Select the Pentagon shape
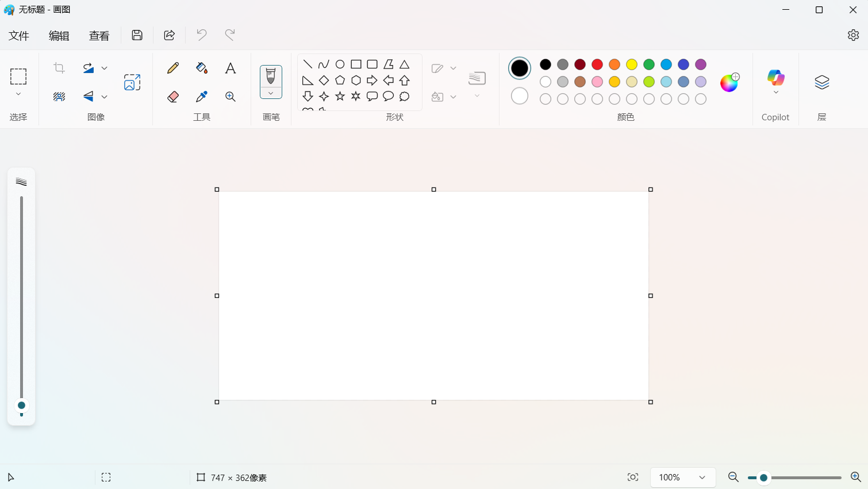 340,81
